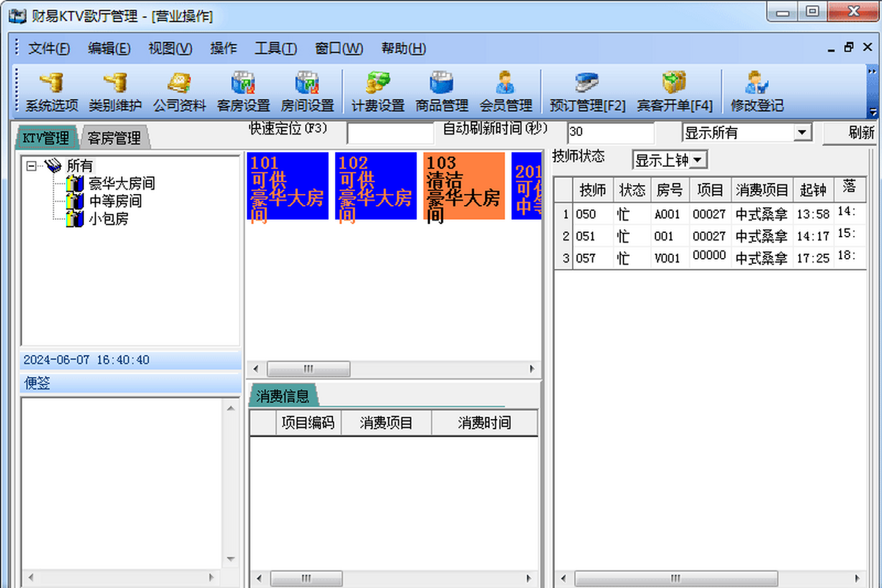Click the technician table horizontal scrollbar thumb
Viewport: 882px width, 588px height.
coord(676,578)
